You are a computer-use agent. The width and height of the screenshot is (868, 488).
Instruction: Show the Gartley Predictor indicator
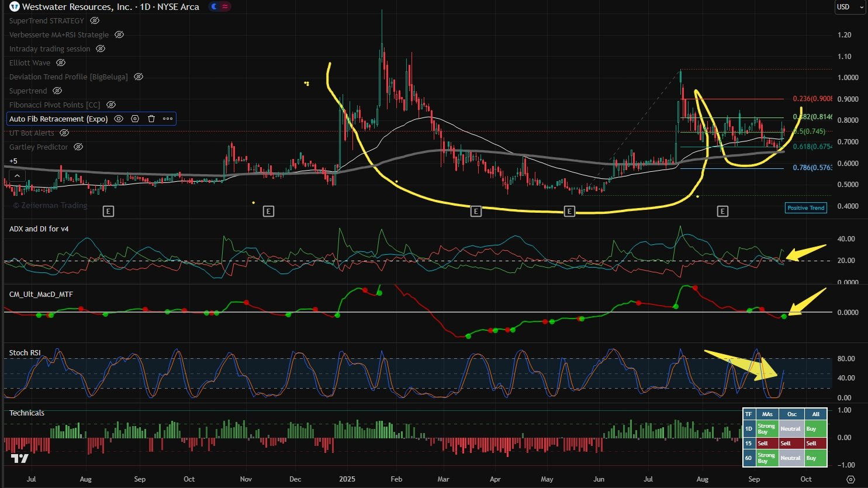(78, 147)
